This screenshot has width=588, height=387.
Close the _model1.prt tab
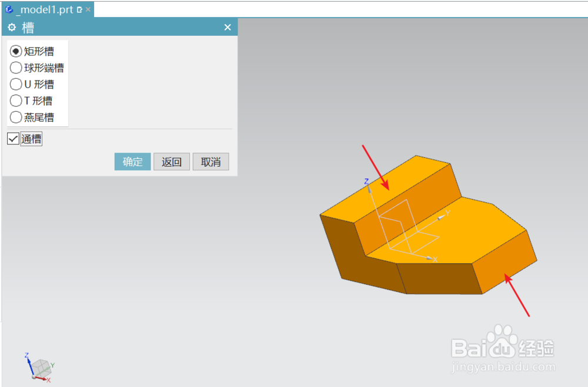click(x=88, y=9)
